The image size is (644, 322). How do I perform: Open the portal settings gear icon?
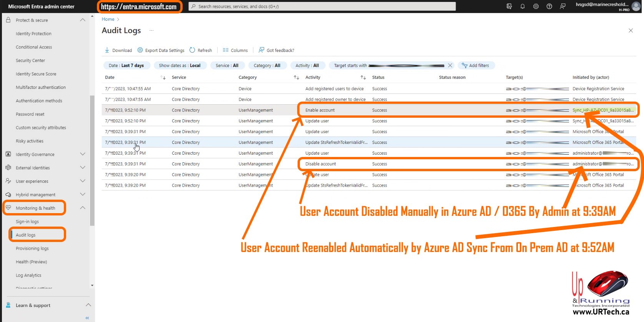click(x=536, y=7)
